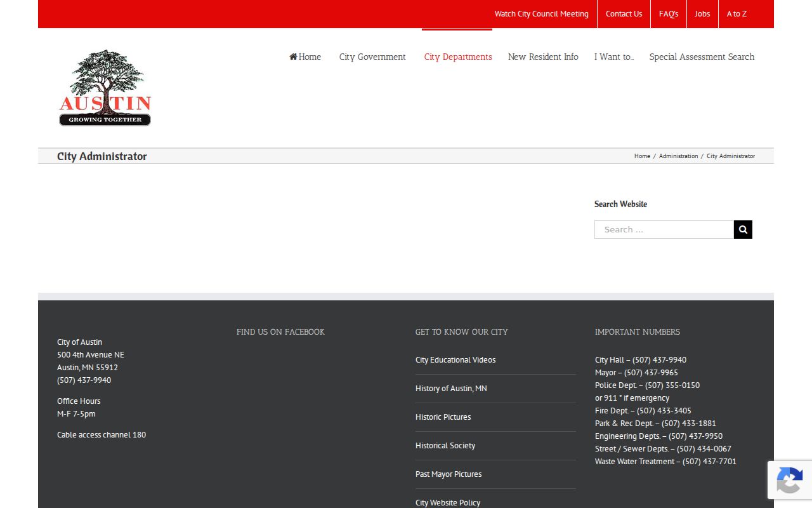Open the City Government menu
Viewport: 812px width, 508px height.
coord(372,57)
